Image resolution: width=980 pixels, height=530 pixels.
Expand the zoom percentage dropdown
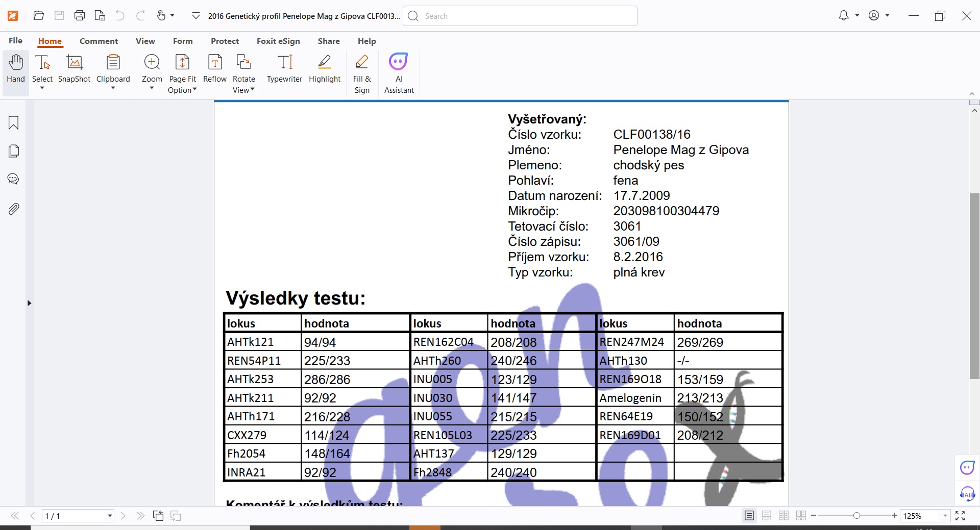[945, 516]
